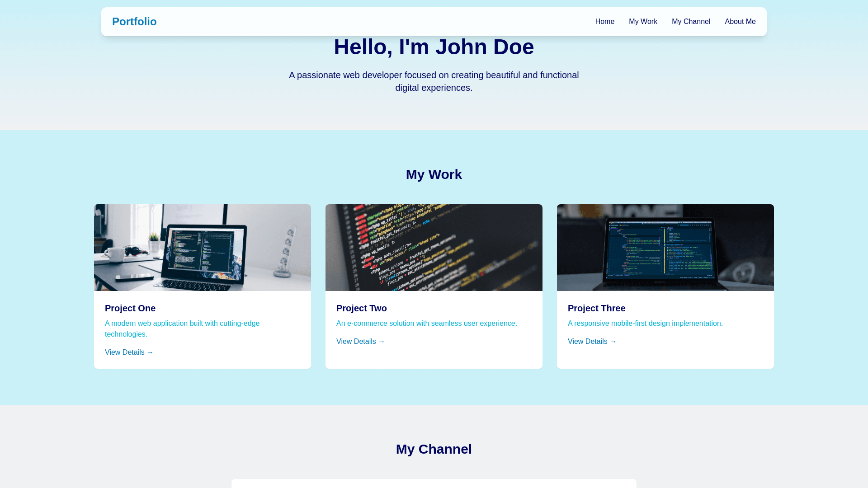Click Project One laptop thumbnail
The height and width of the screenshot is (488, 868).
pos(203,248)
